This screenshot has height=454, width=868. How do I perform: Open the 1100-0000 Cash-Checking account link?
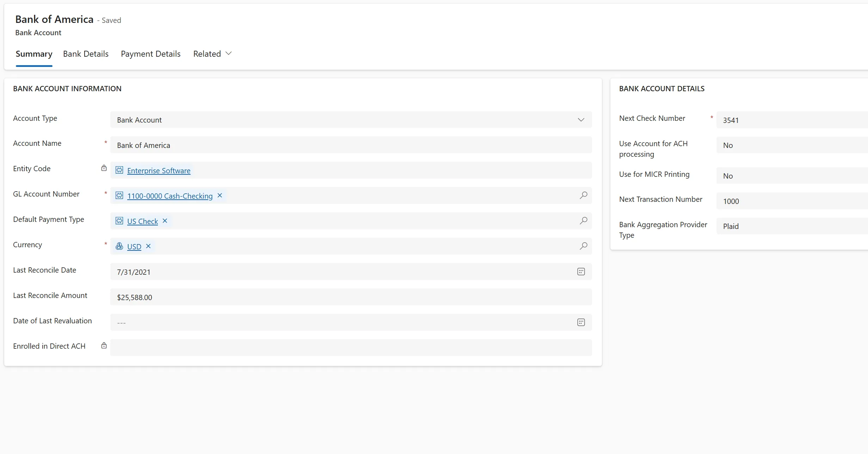coord(170,196)
